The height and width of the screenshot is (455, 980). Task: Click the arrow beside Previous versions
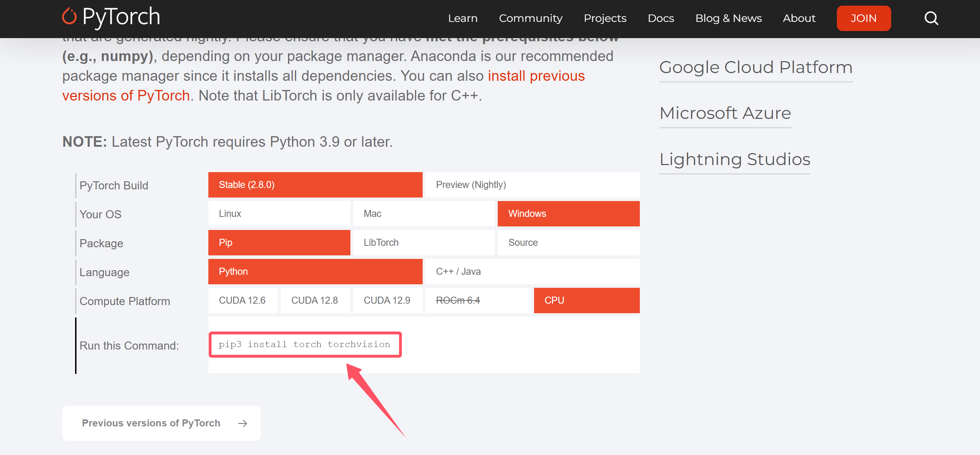pyautogui.click(x=242, y=423)
